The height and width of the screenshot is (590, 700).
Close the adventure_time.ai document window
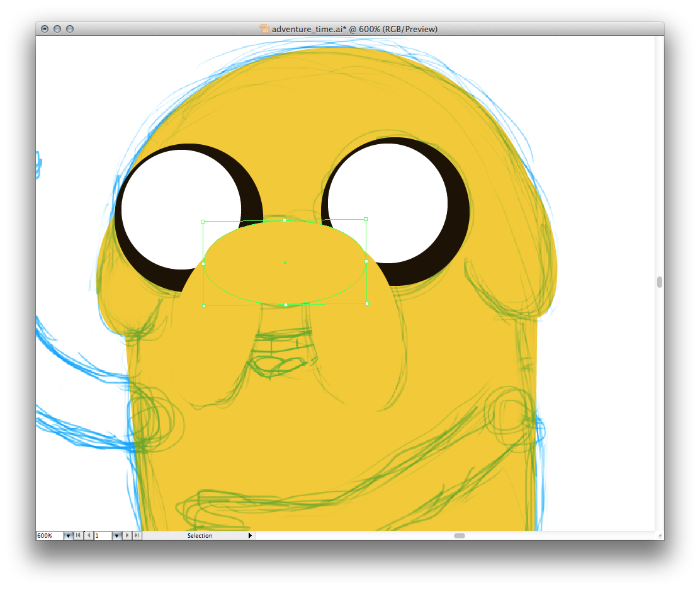coord(45,29)
